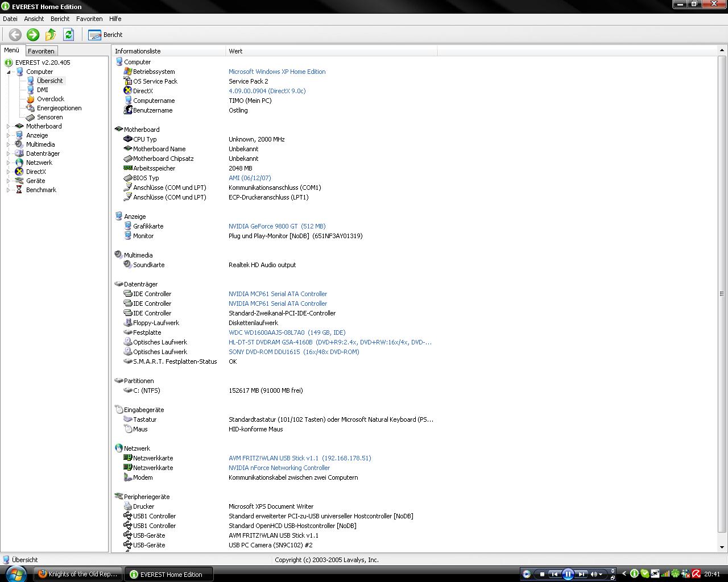The width and height of the screenshot is (728, 582).
Task: Skip to next track in media toolbar
Action: (581, 574)
